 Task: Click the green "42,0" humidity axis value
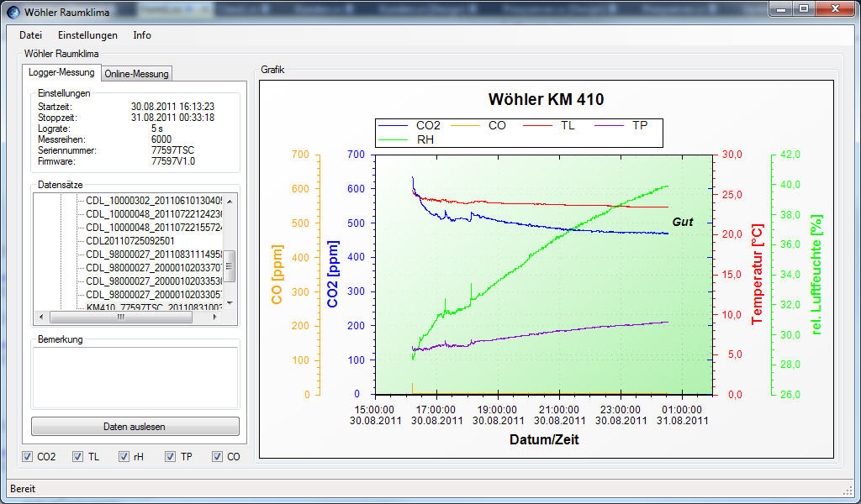pyautogui.click(x=790, y=155)
